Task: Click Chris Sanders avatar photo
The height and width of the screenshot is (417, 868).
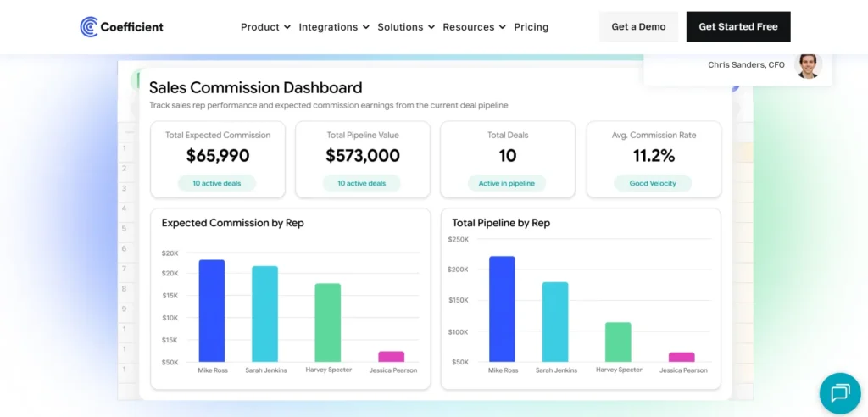Action: [808, 65]
